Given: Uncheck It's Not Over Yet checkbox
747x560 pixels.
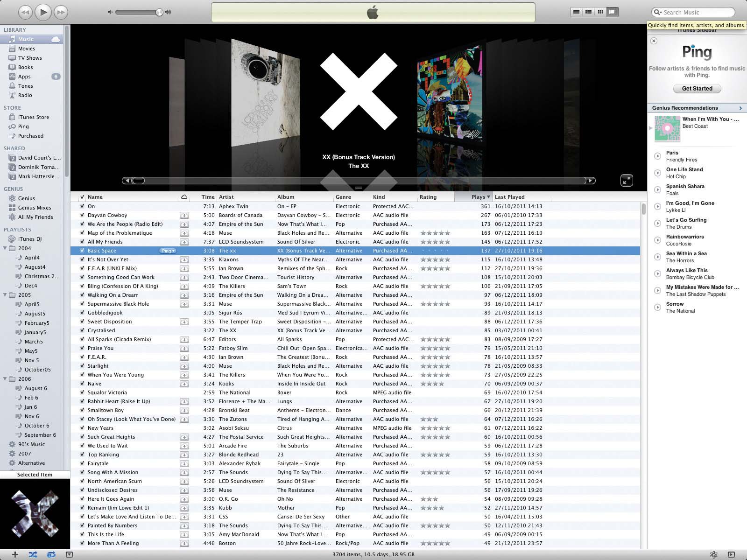Looking at the screenshot, I should coord(82,259).
